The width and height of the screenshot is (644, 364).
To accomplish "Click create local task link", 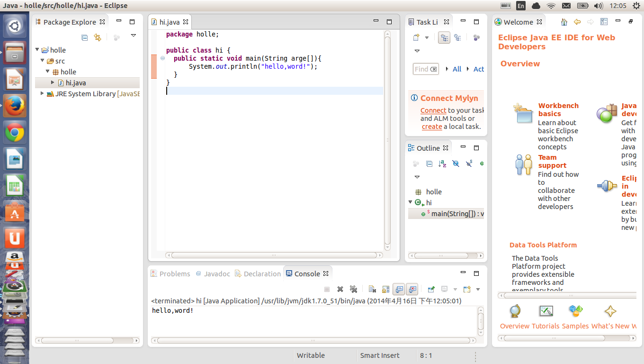I will click(x=432, y=127).
